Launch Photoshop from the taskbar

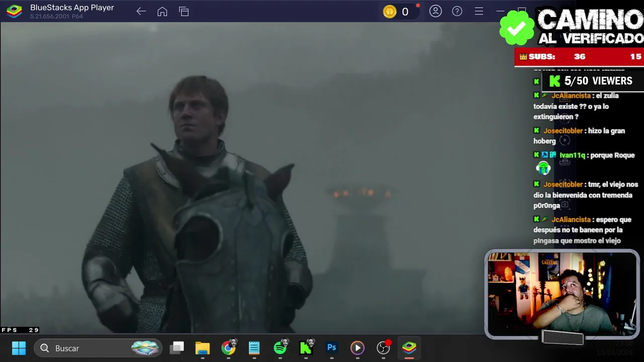pyautogui.click(x=332, y=347)
